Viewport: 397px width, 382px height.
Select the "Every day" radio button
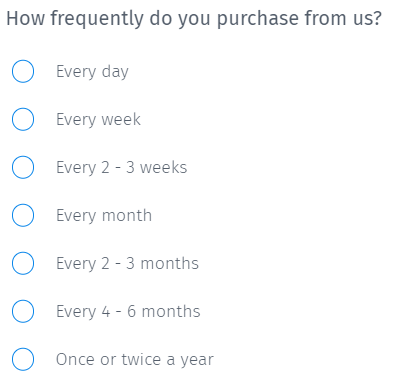(23, 71)
